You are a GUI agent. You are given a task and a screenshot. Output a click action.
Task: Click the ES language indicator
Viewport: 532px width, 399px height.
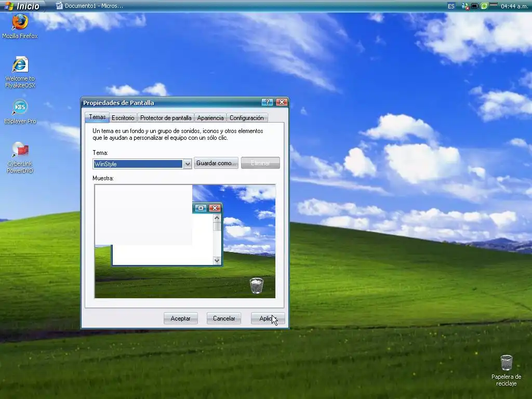tap(451, 6)
